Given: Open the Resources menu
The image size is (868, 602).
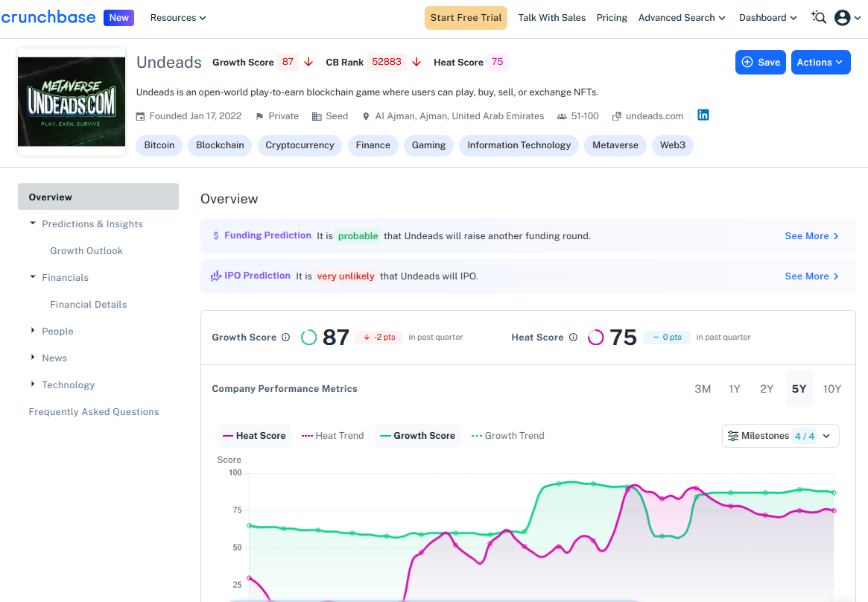Looking at the screenshot, I should point(178,18).
